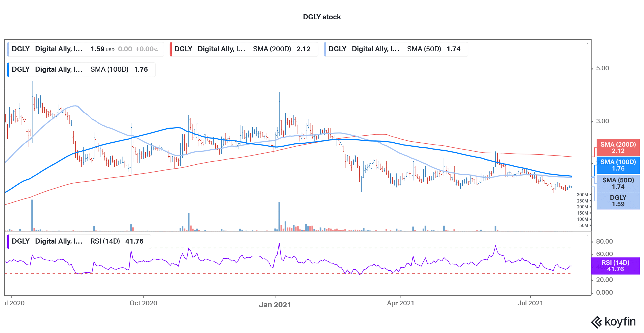Click the 150M volume axis value
The image size is (644, 333).
[582, 213]
